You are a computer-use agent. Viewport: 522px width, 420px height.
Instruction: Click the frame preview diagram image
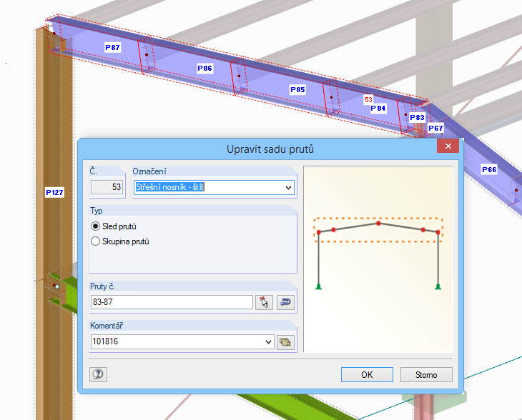378,259
